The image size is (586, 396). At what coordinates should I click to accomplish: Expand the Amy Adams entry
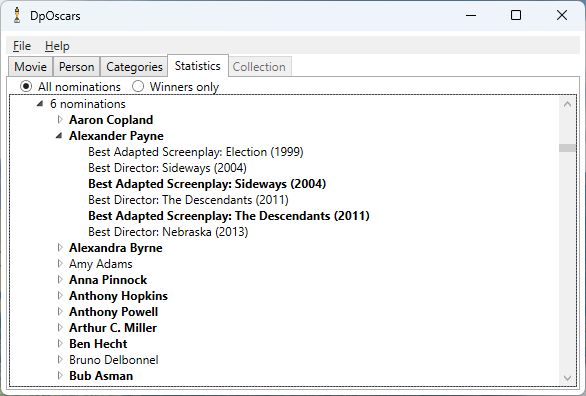[60, 263]
